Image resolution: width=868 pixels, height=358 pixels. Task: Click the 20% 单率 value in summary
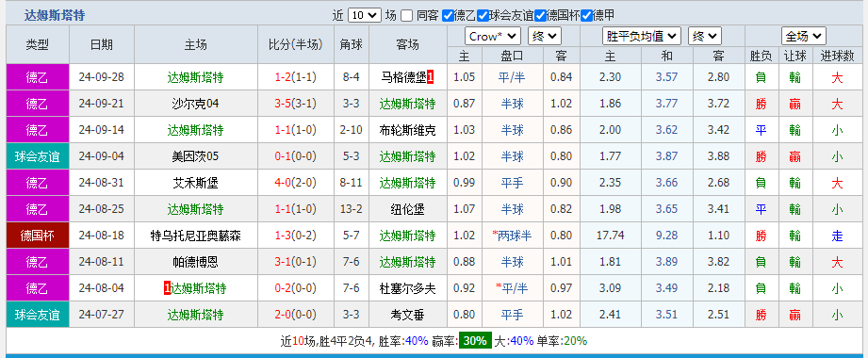coord(576,341)
